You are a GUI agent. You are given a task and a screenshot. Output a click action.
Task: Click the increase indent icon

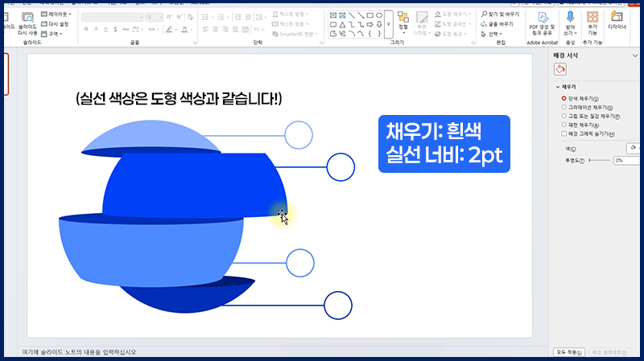click(248, 17)
